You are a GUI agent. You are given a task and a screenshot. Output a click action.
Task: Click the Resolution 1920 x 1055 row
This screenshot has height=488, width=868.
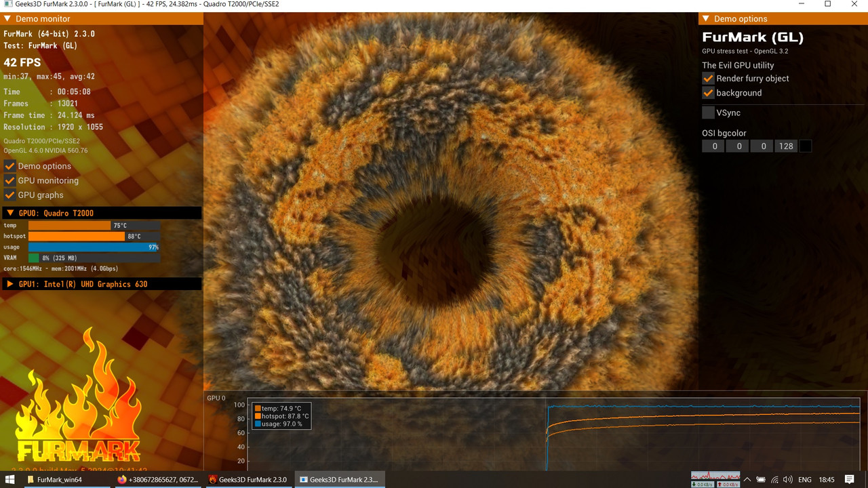coord(53,127)
